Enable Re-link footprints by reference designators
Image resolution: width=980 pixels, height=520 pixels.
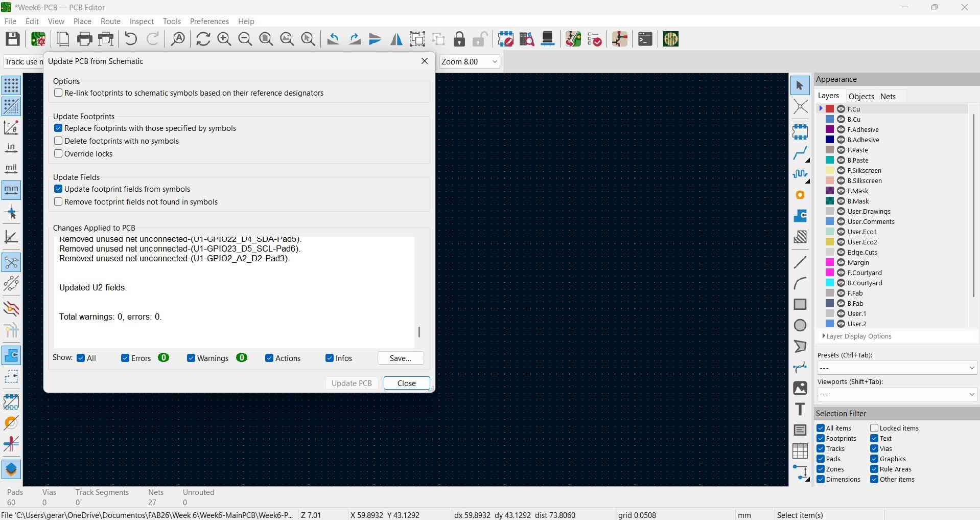[x=58, y=93]
